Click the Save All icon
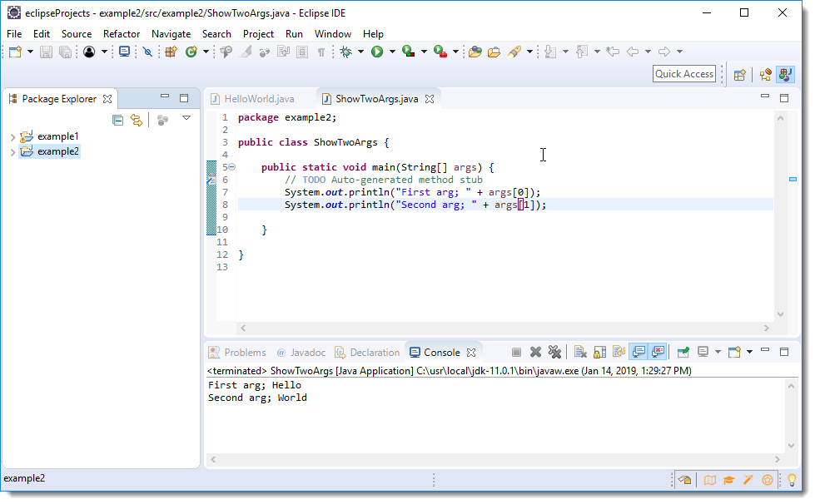 (x=65, y=52)
